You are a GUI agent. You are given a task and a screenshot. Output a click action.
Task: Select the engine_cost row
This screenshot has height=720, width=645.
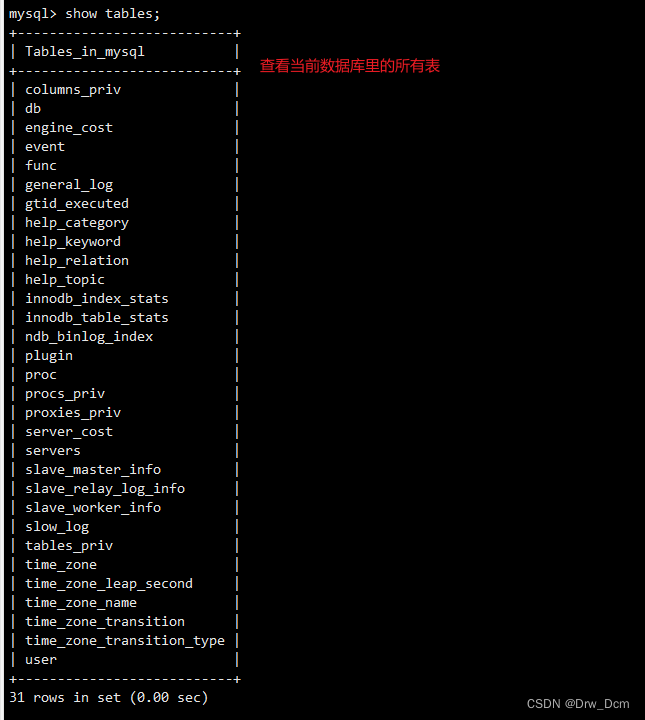(x=69, y=127)
